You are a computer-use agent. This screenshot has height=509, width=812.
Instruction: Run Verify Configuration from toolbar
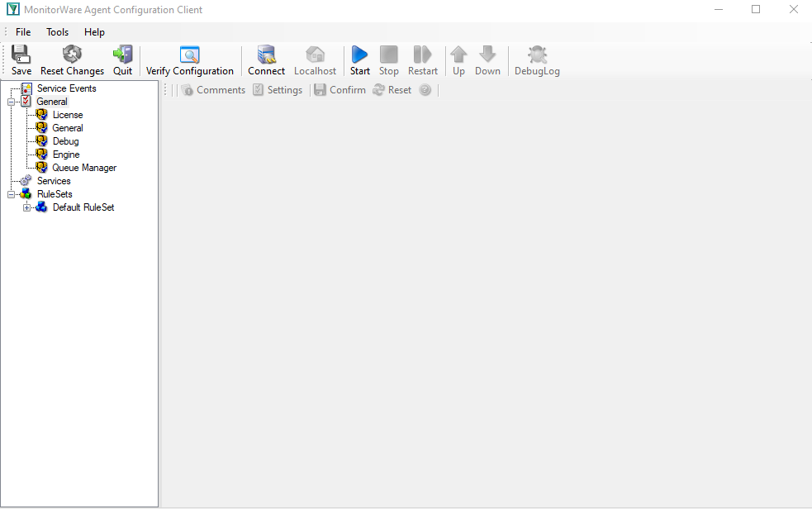coord(190,55)
